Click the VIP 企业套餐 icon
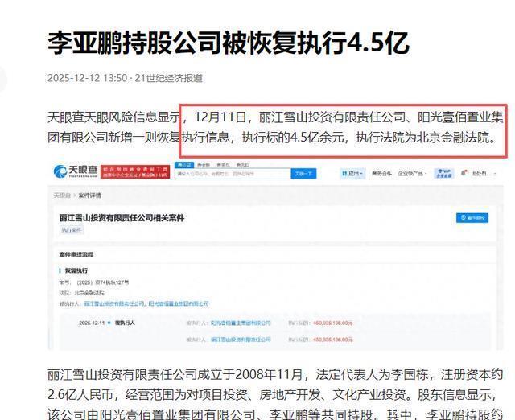Viewport: 515px width, 420px height. tap(443, 172)
